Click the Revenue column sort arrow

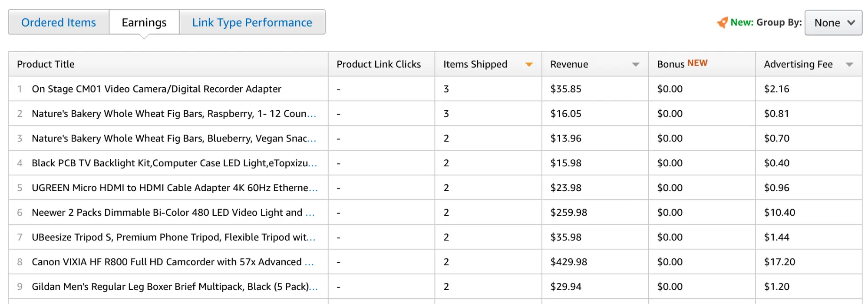[635, 65]
